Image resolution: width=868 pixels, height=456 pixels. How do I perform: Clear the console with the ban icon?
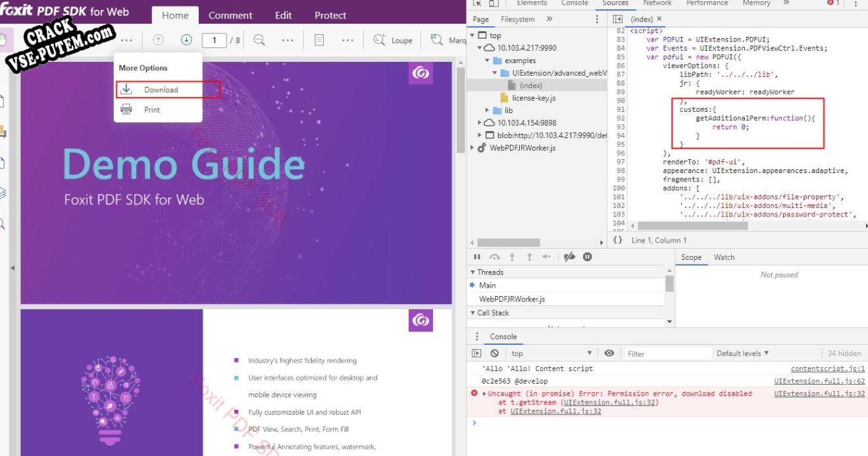(494, 353)
